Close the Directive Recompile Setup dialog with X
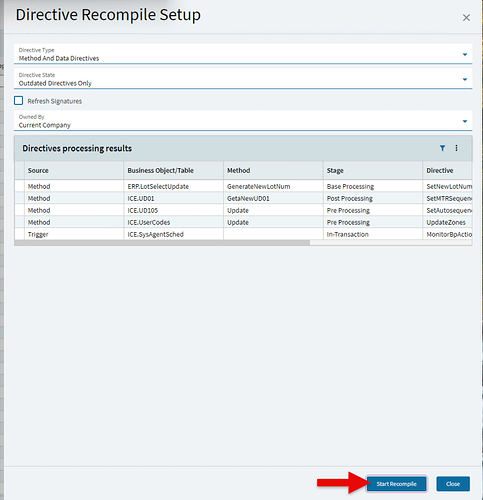 [x=466, y=18]
